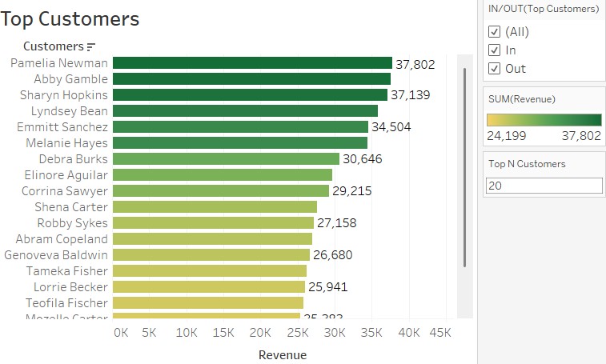Select the Debra Burks bar

(x=226, y=159)
